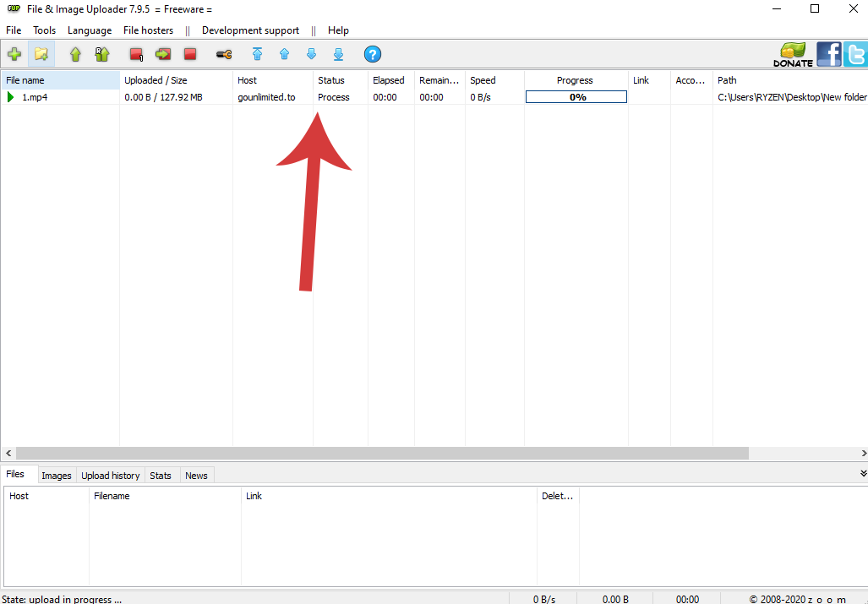Screen dimensions: 868x604
Task: Open the File hosters menu
Action: [148, 30]
